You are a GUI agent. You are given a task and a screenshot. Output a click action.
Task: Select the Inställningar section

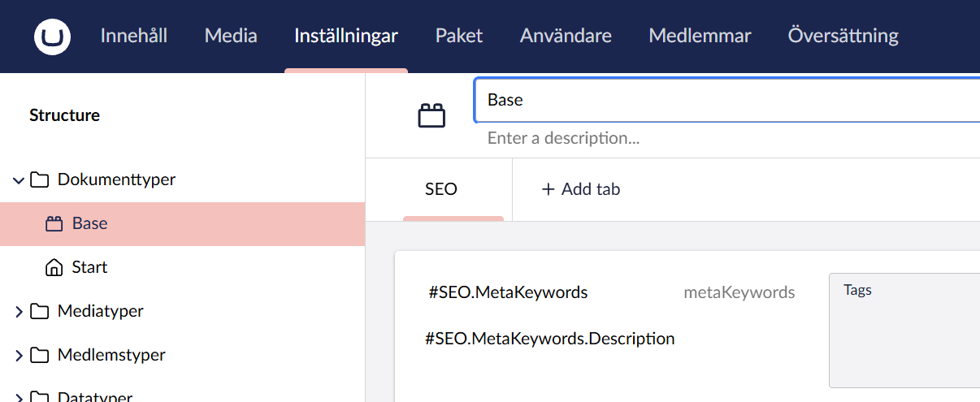(346, 36)
